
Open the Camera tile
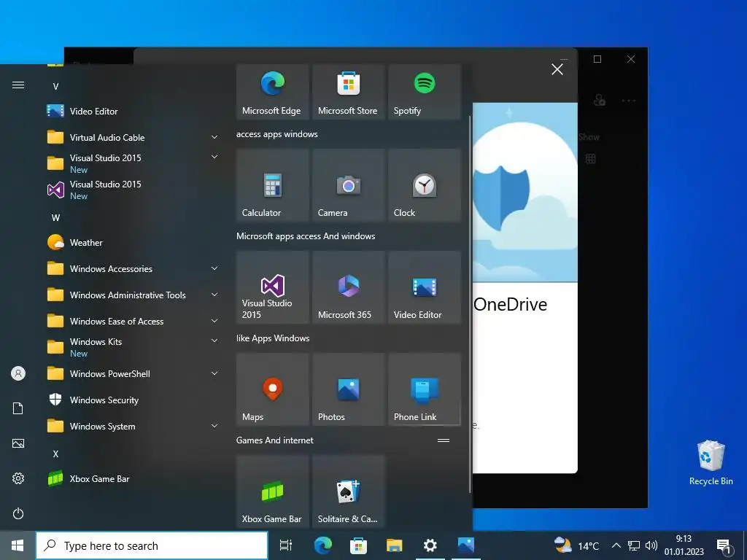click(348, 185)
